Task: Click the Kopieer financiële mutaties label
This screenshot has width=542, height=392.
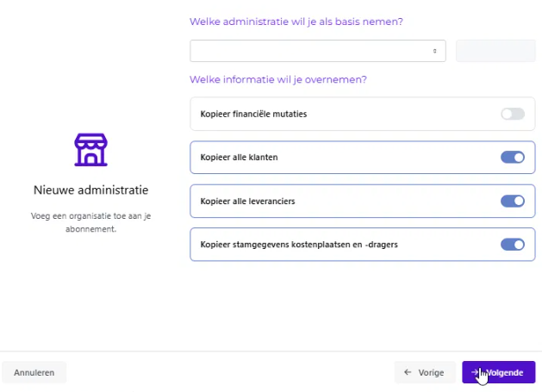Action: (x=253, y=114)
